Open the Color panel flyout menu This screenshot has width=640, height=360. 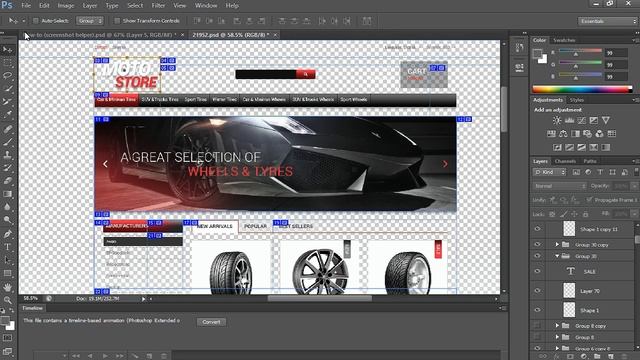[635, 40]
